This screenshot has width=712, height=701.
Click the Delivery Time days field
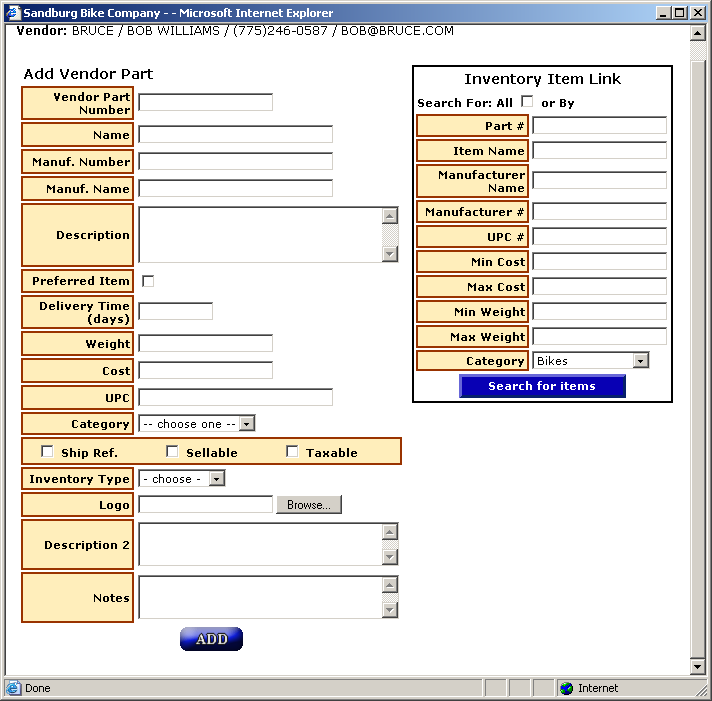[x=175, y=311]
